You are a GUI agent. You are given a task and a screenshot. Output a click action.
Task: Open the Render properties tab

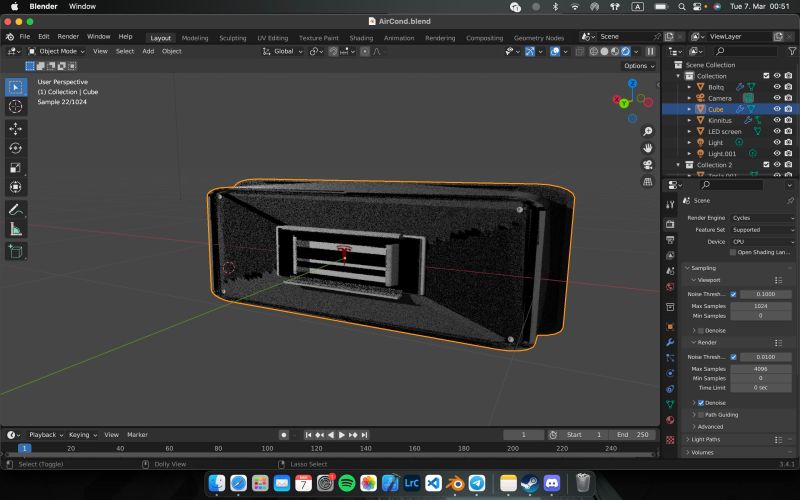tap(670, 224)
